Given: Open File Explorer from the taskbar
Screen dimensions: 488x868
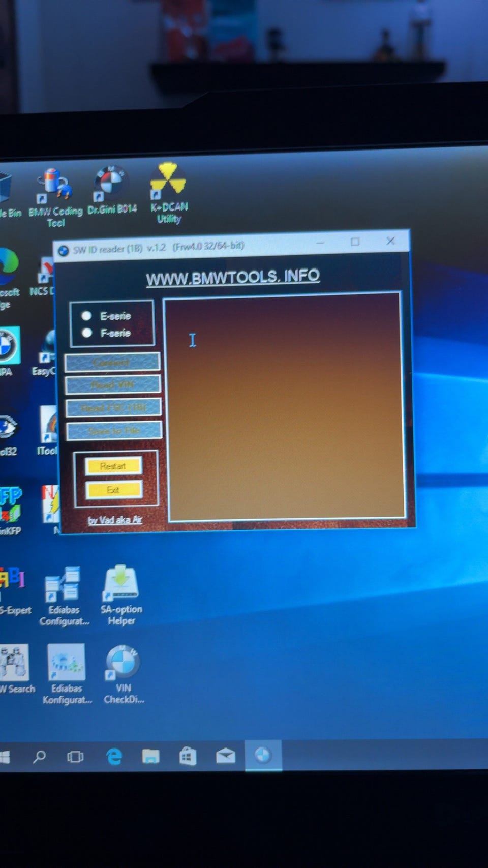Looking at the screenshot, I should click(150, 757).
